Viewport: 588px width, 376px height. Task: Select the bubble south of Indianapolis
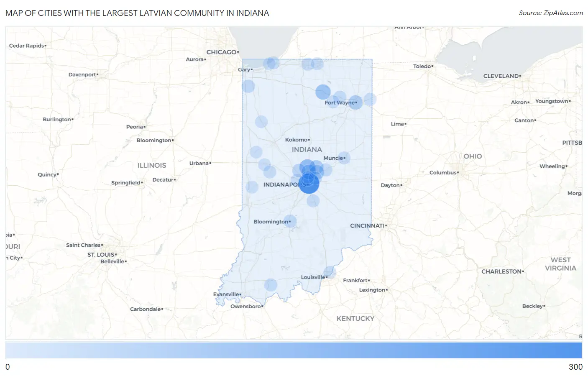(x=313, y=201)
